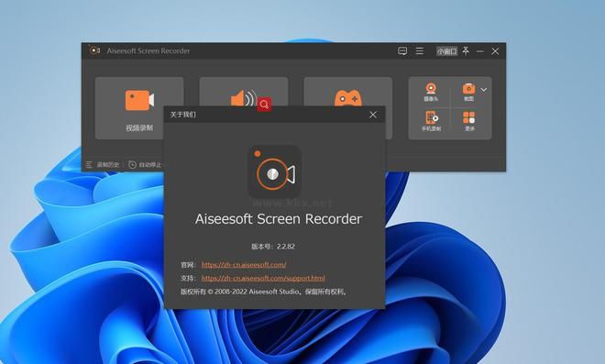This screenshot has width=605, height=364.
Task: Open the hamburger menu in title bar
Action: pyautogui.click(x=420, y=51)
